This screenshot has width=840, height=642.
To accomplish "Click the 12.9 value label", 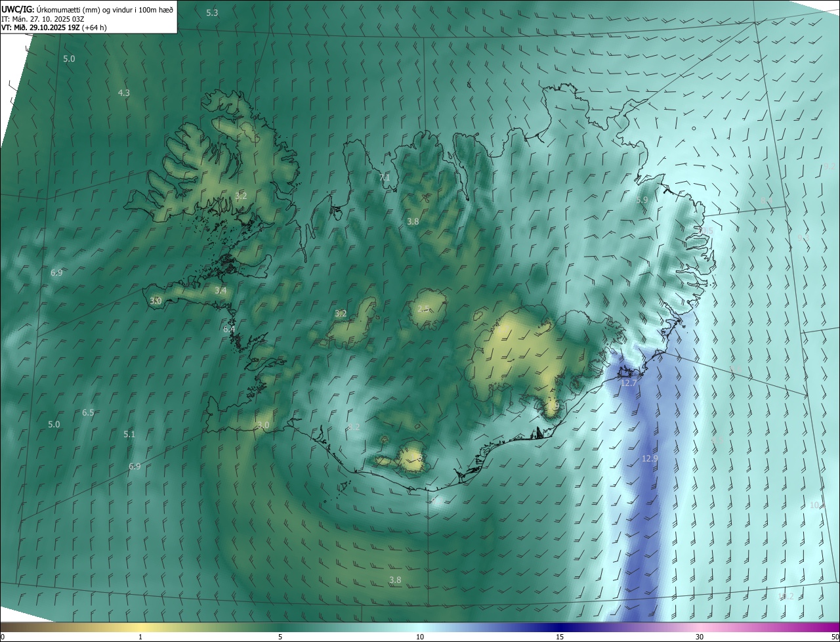I will [x=650, y=459].
